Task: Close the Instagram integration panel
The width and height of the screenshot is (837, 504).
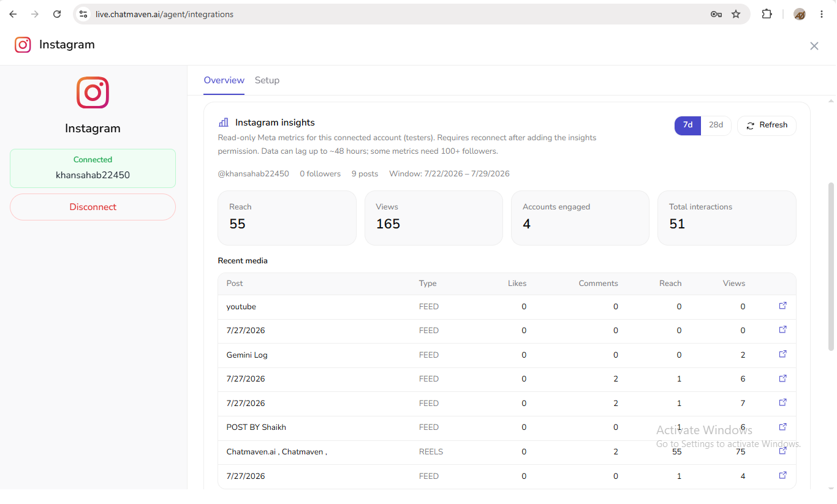Action: pos(814,46)
